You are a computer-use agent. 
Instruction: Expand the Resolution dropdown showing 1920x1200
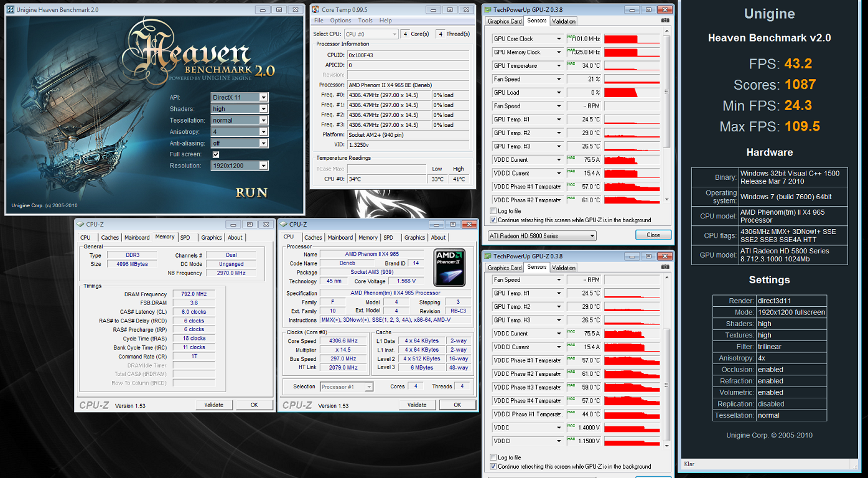coord(240,166)
